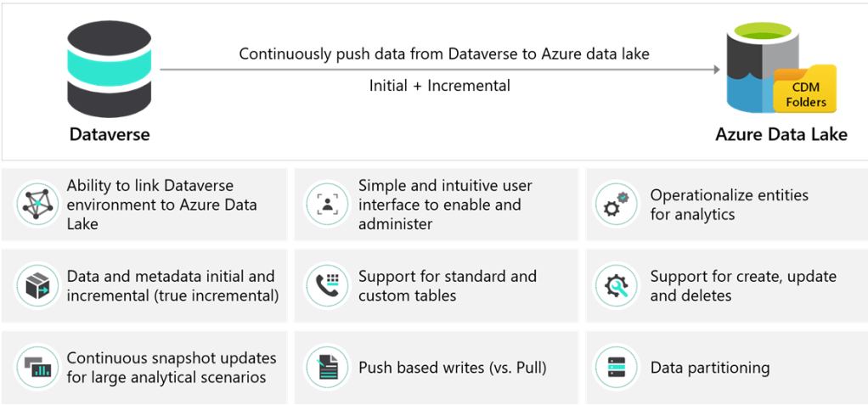868x405 pixels.
Task: Click the user interface person icon
Action: 326,205
